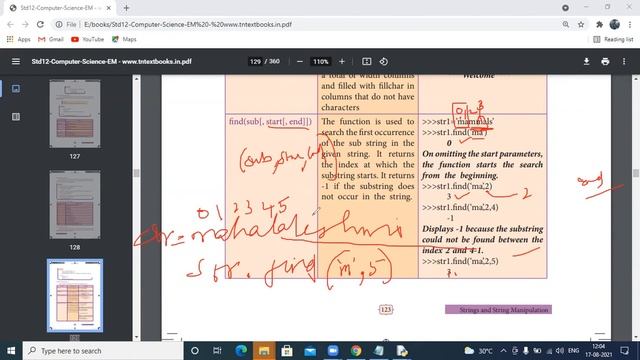
Task: Open the PDF viewer more actions menu
Action: point(624,61)
